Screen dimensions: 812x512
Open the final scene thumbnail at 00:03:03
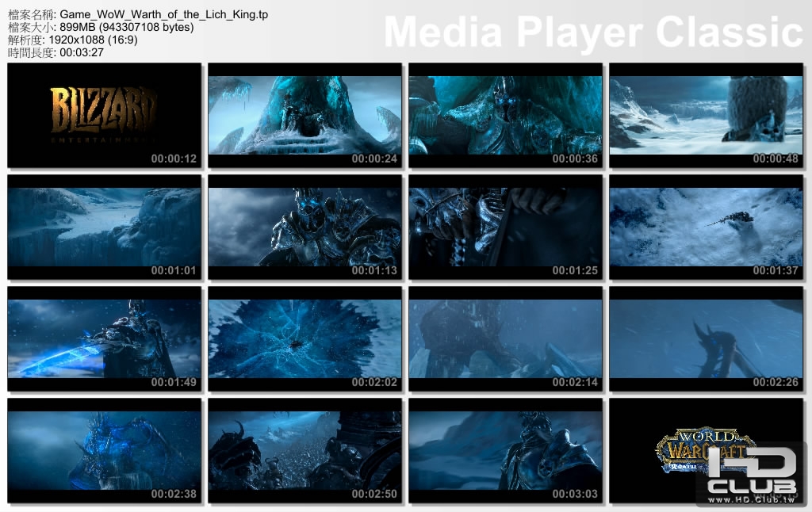pos(504,452)
